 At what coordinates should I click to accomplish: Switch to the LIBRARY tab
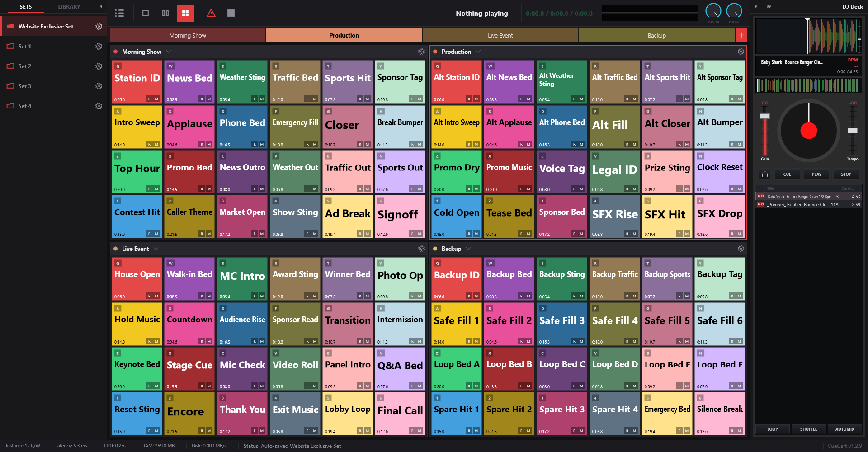69,7
